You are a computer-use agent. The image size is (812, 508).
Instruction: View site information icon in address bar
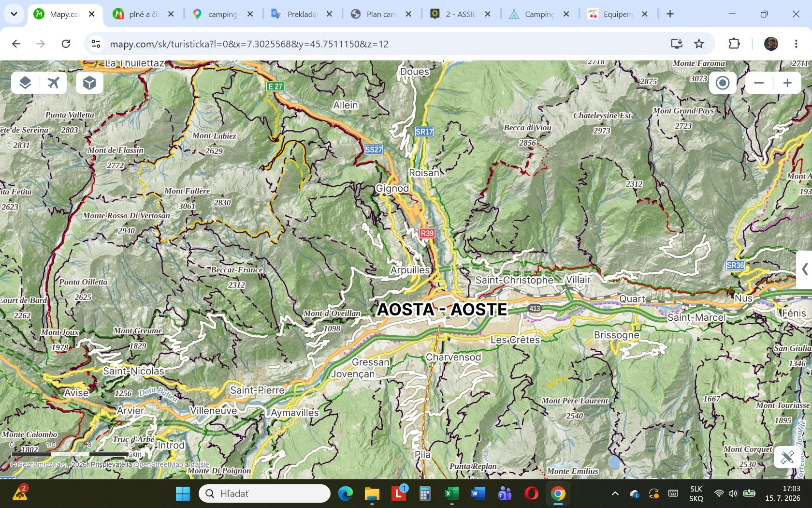pyautogui.click(x=96, y=44)
